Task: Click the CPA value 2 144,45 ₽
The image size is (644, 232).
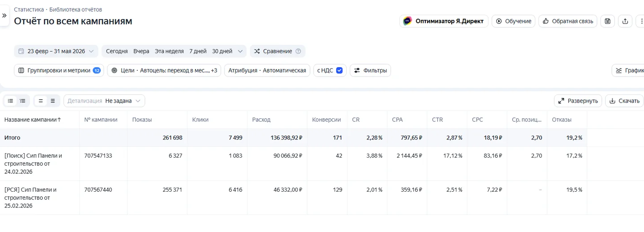Action: click(409, 155)
